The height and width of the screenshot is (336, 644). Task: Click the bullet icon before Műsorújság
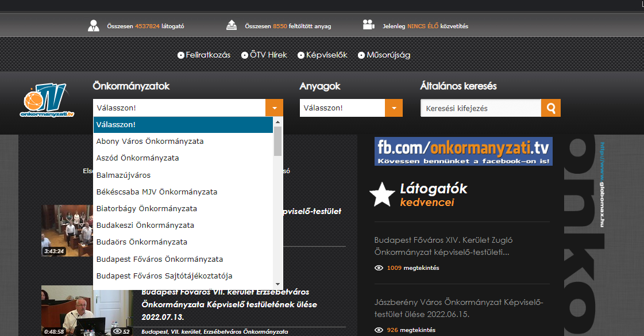361,55
